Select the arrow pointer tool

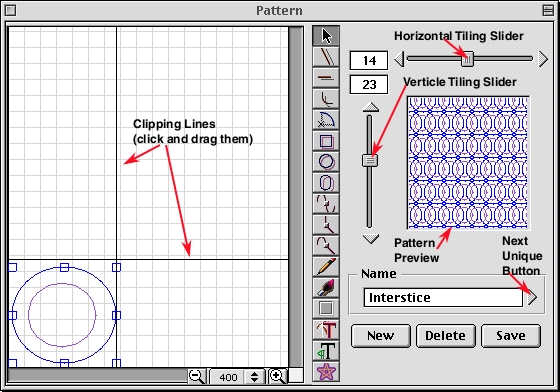pyautogui.click(x=326, y=35)
